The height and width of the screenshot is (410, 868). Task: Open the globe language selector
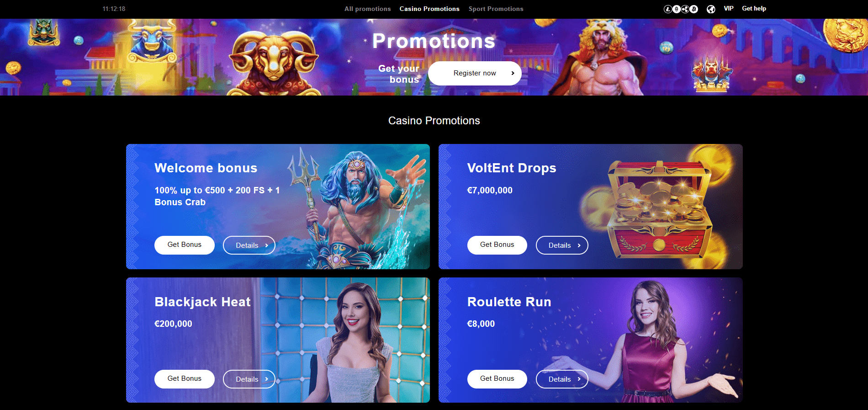coord(711,9)
